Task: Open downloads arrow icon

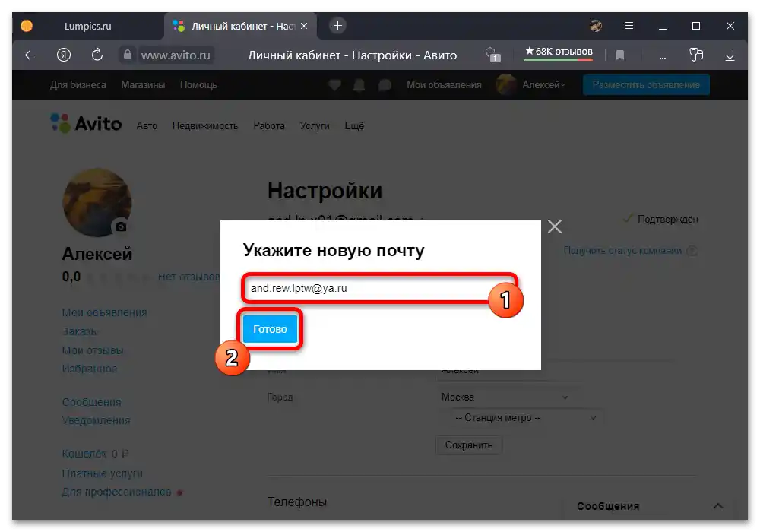Action: 730,55
